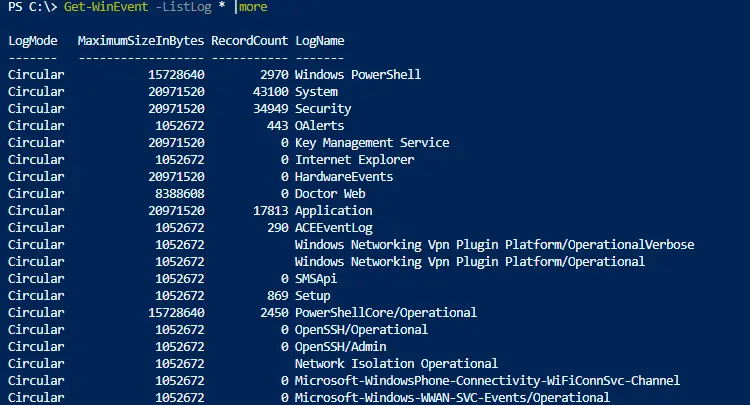Click the MaximumSizeInBytes column header
The height and width of the screenshot is (405, 750).
[x=141, y=41]
